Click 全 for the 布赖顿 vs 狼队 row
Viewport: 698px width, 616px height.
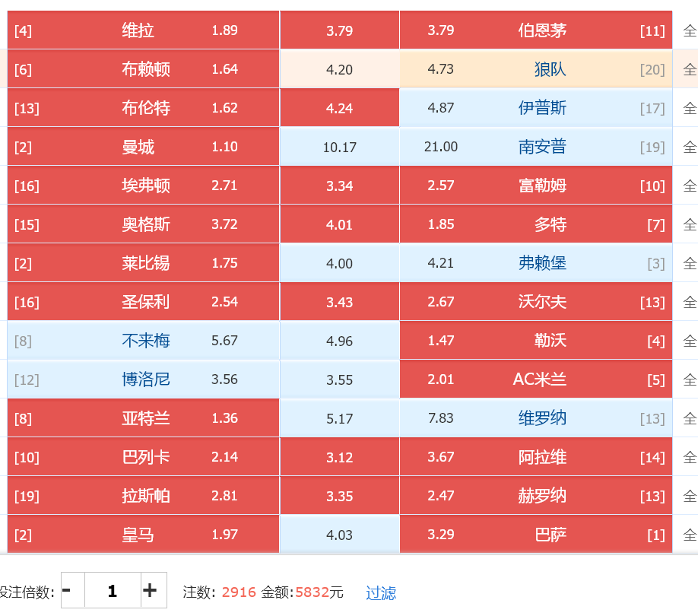tap(690, 69)
